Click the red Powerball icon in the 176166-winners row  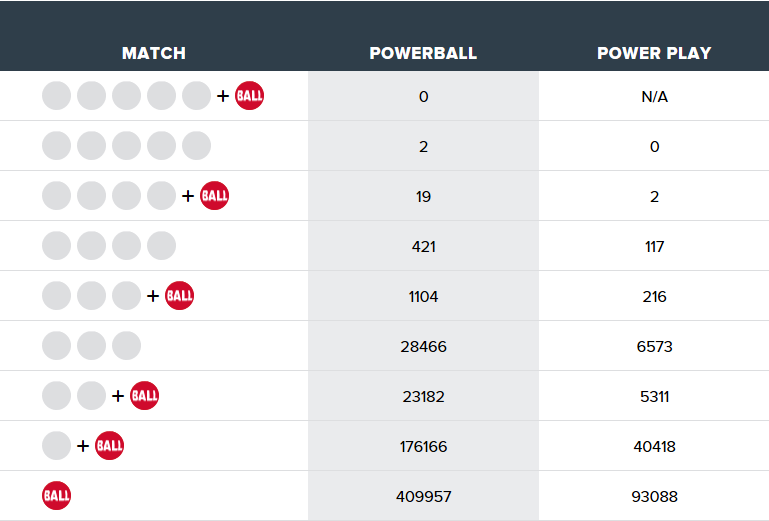point(109,446)
